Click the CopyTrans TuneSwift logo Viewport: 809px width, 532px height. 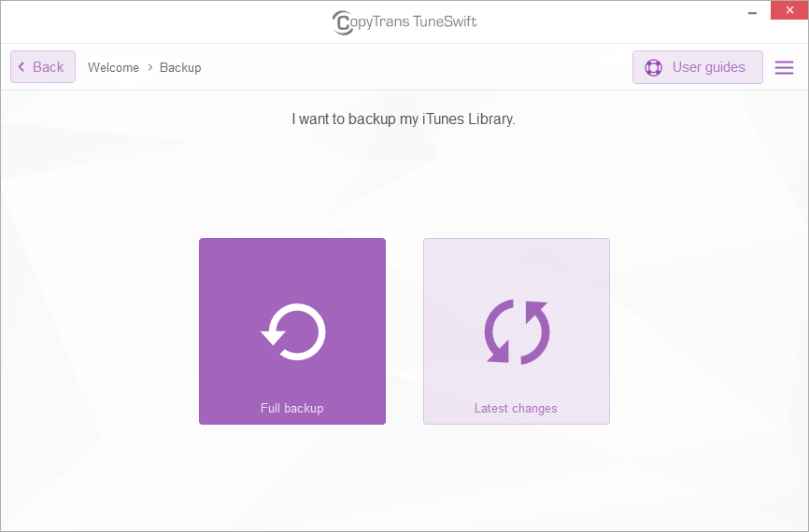(x=404, y=22)
